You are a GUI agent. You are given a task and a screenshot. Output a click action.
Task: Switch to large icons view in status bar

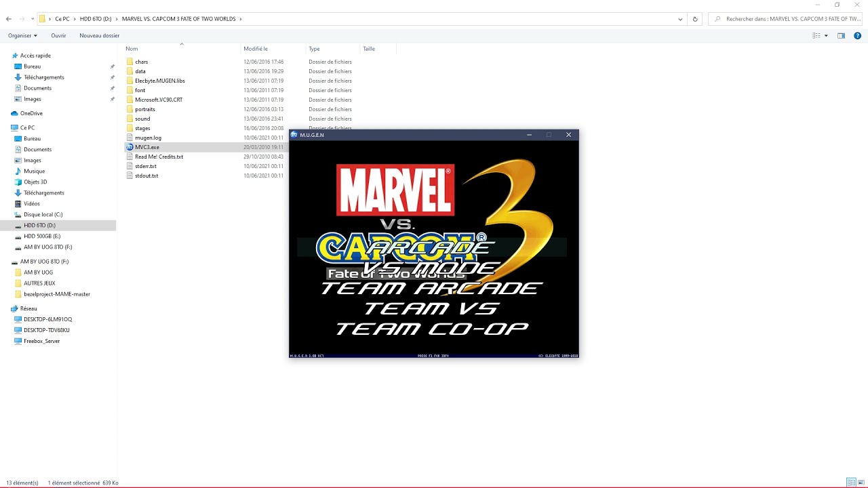pos(861,483)
